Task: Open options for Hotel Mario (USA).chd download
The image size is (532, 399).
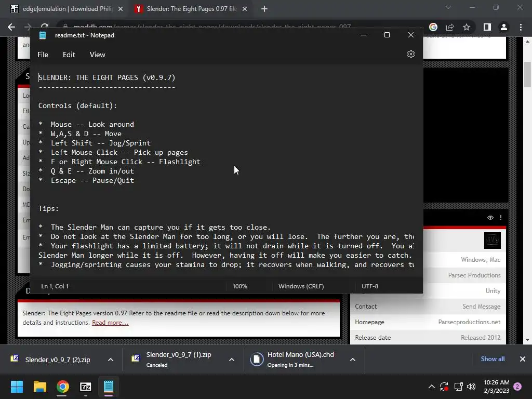Action: click(x=353, y=360)
